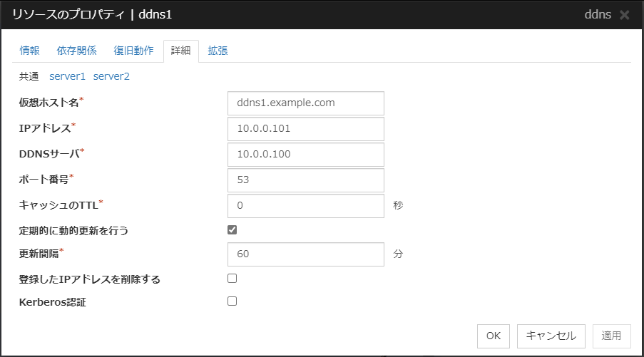
Task: Select the server1 settings link
Action: [x=67, y=76]
